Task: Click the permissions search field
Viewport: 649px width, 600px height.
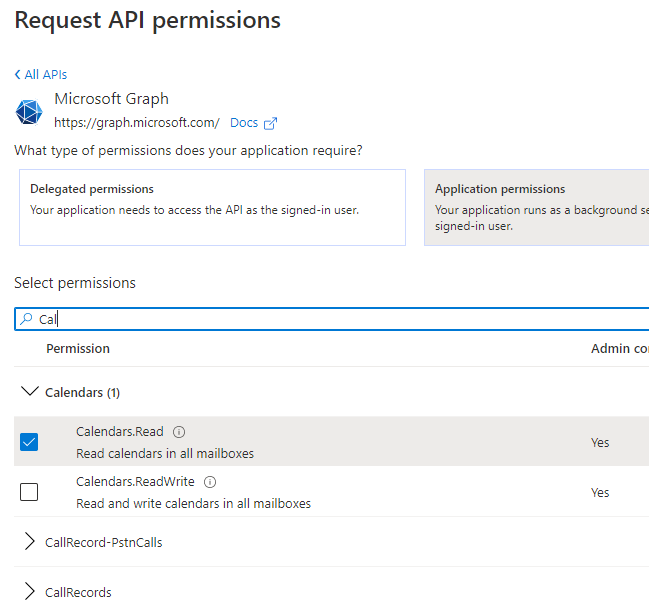Action: [x=332, y=319]
